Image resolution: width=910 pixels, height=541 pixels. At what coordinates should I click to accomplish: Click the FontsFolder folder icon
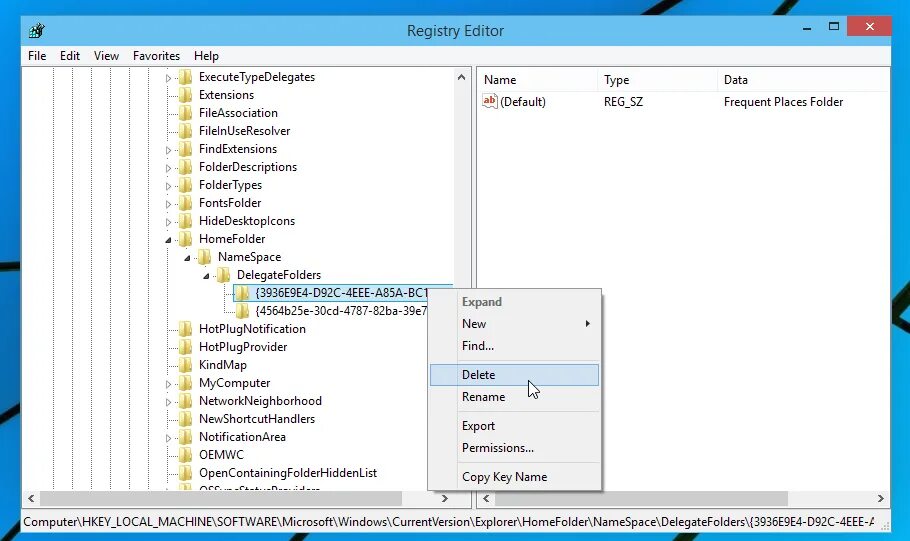tap(186, 203)
